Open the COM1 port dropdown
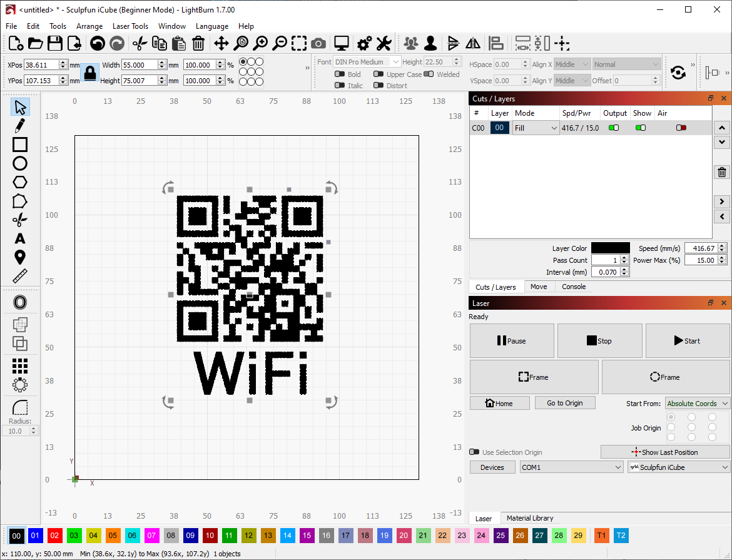732x560 pixels. tap(571, 467)
